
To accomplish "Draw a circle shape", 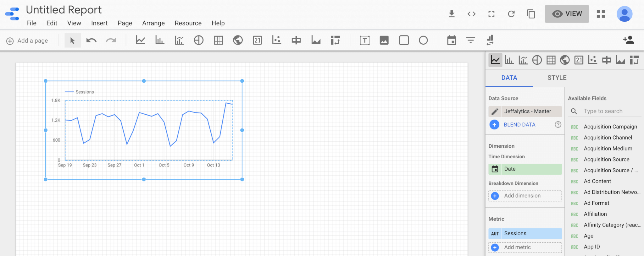I will 423,40.
